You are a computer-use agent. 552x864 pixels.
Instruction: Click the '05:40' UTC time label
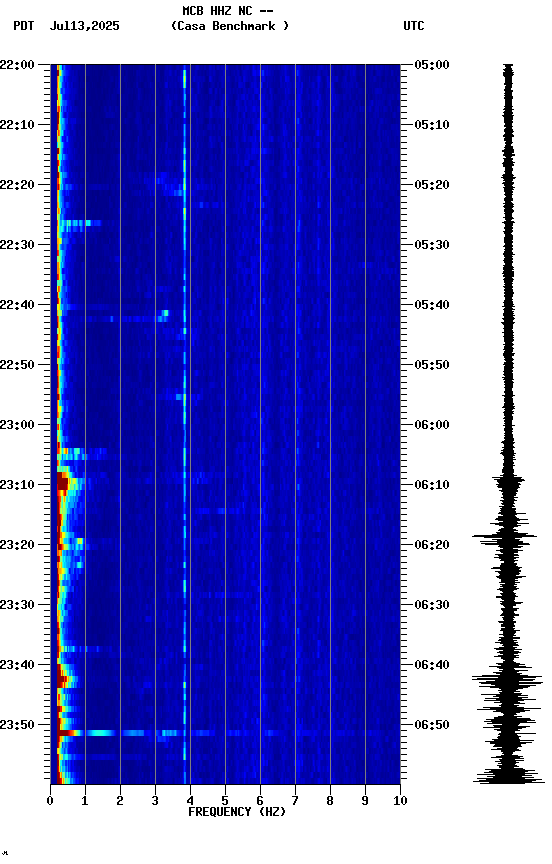click(x=432, y=305)
